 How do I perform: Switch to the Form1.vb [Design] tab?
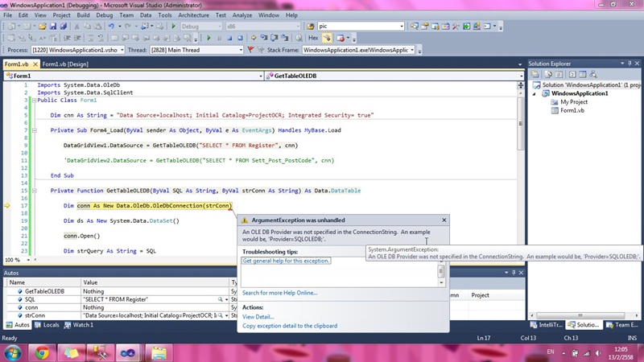coord(65,64)
